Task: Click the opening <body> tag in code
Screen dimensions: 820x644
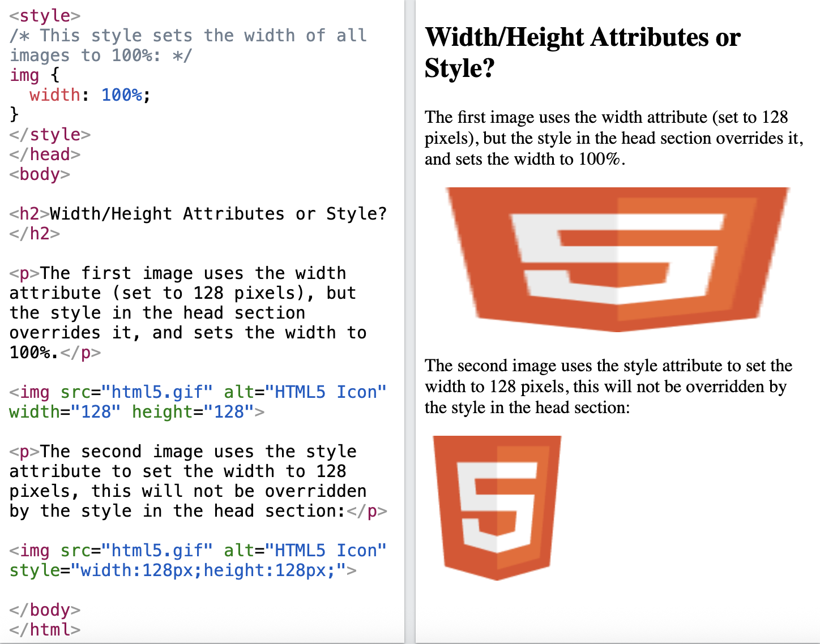Action: point(40,174)
